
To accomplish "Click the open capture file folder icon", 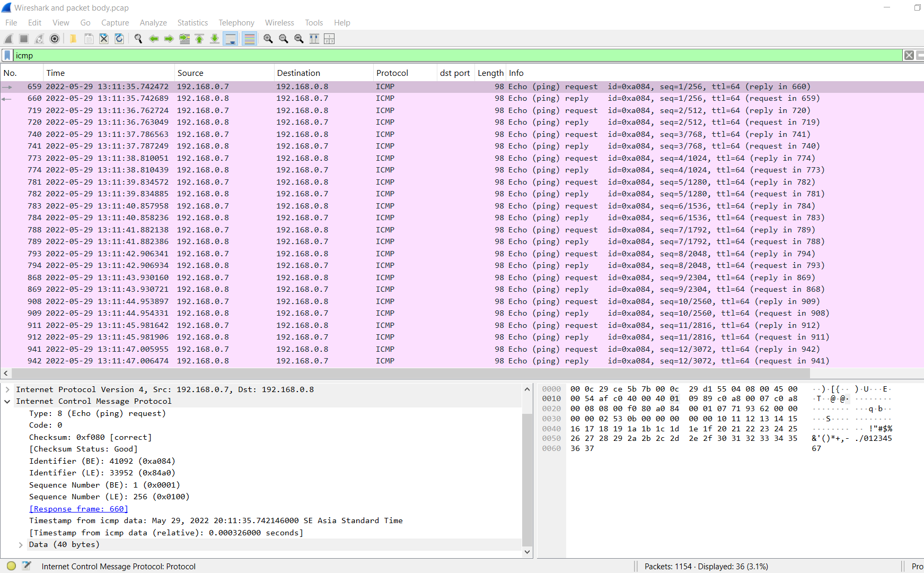I will pos(73,39).
